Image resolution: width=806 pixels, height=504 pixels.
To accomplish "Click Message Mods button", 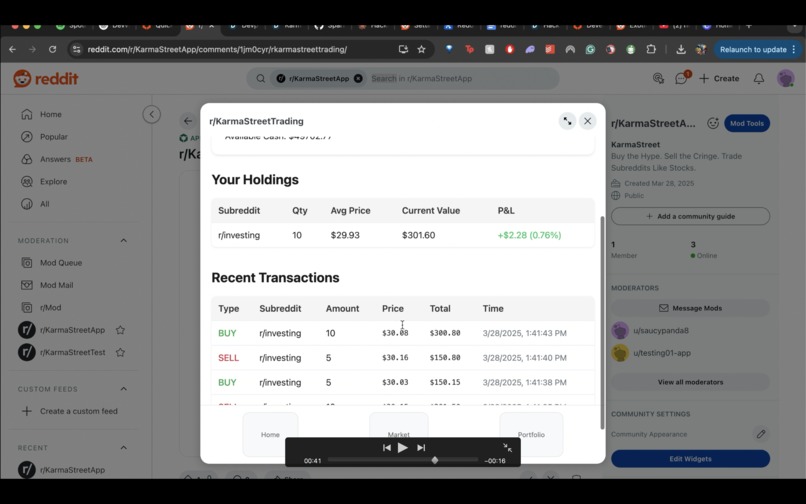I will click(690, 308).
